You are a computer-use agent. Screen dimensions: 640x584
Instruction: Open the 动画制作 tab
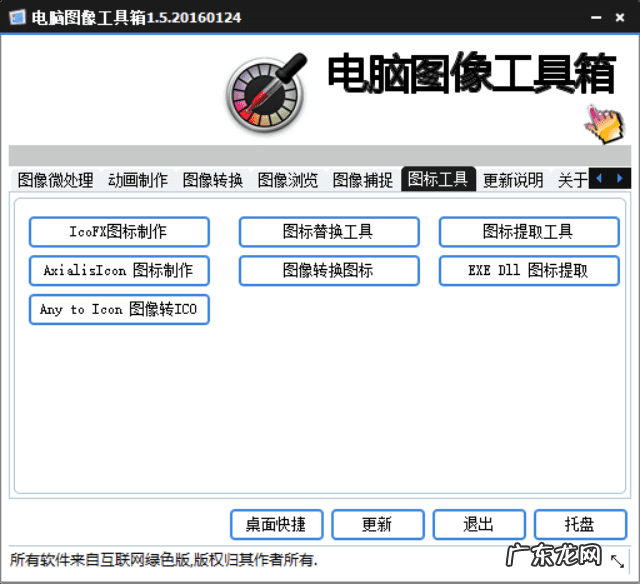(138, 180)
